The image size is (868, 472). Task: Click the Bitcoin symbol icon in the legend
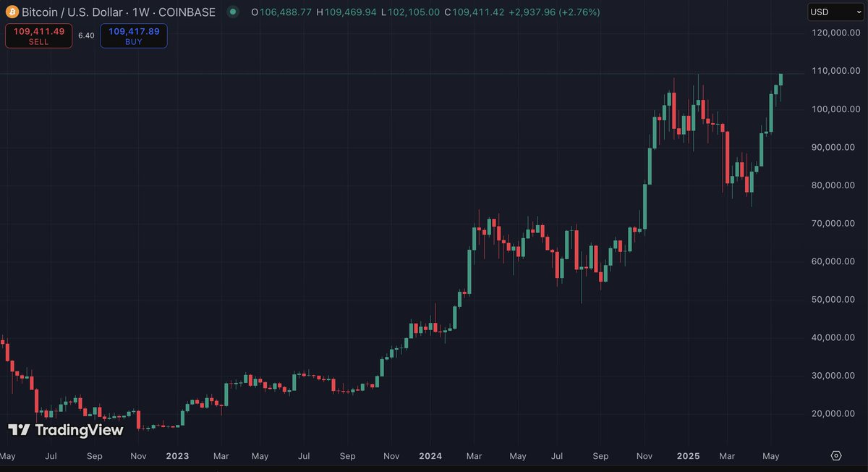coord(11,12)
